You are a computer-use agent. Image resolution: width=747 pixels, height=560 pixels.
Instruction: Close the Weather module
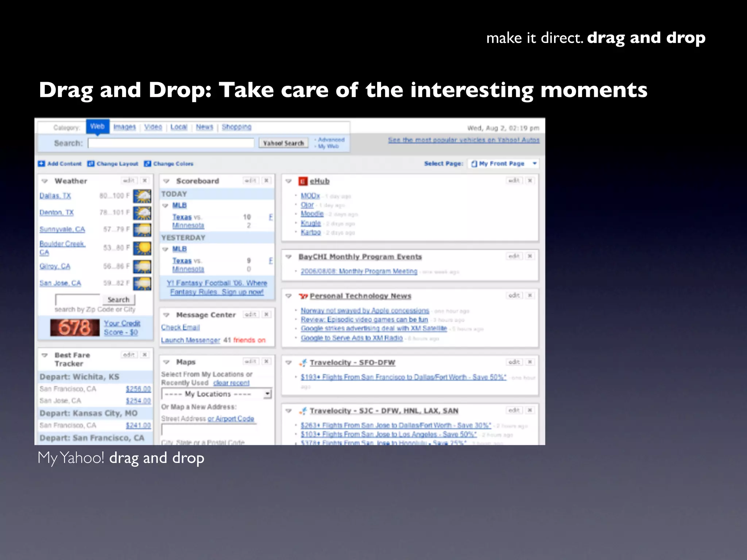tap(145, 180)
